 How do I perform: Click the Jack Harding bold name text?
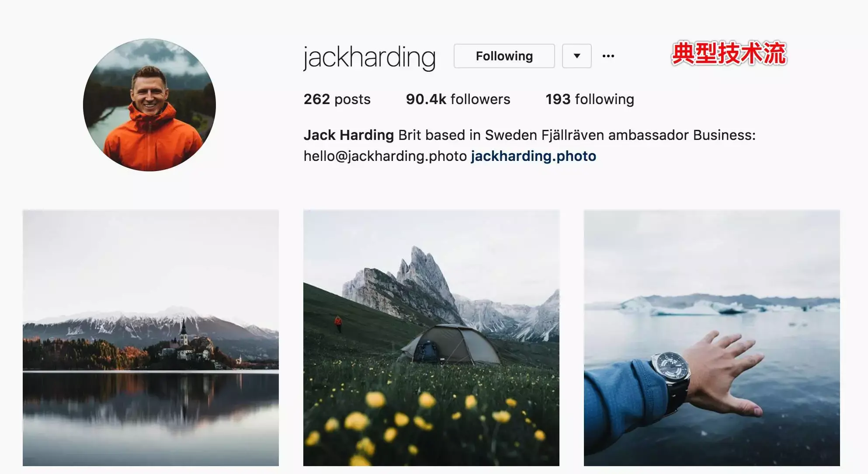[349, 135]
